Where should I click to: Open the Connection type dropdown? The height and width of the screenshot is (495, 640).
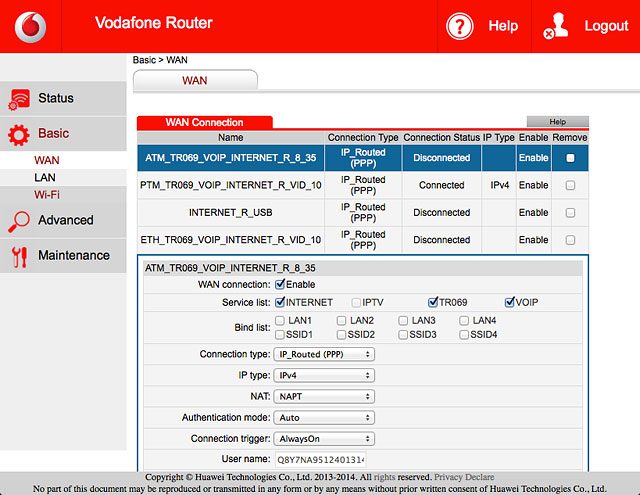pyautogui.click(x=324, y=354)
